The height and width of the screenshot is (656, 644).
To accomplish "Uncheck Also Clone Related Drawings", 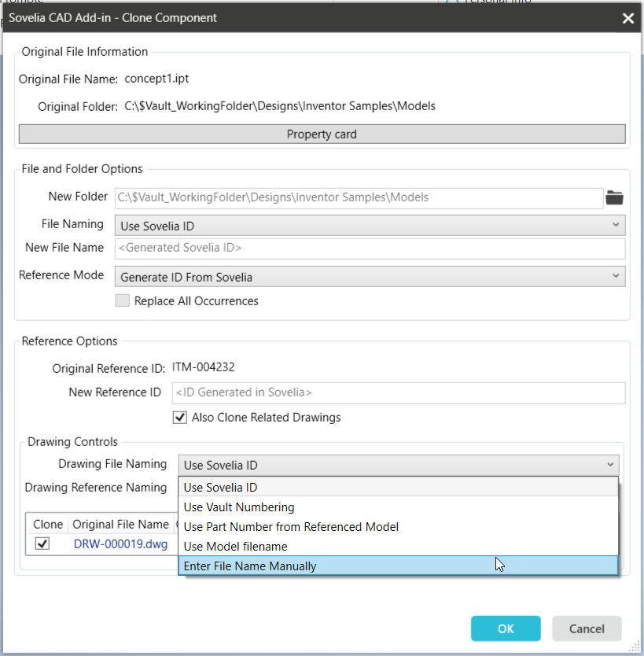I will pos(180,418).
